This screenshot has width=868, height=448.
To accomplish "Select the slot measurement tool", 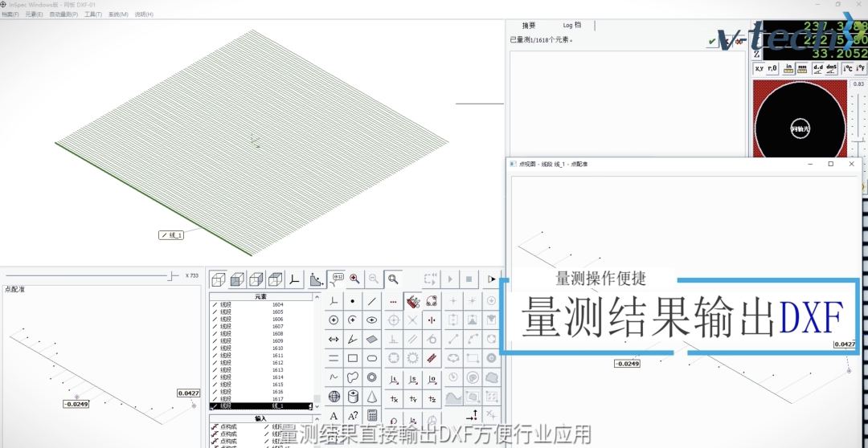I will pyautogui.click(x=371, y=358).
